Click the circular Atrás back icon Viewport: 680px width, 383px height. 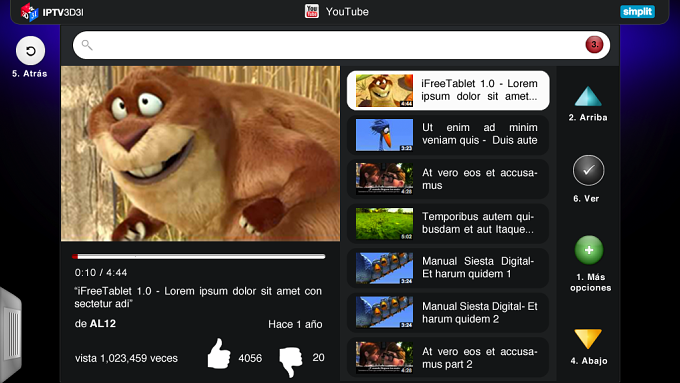(30, 51)
